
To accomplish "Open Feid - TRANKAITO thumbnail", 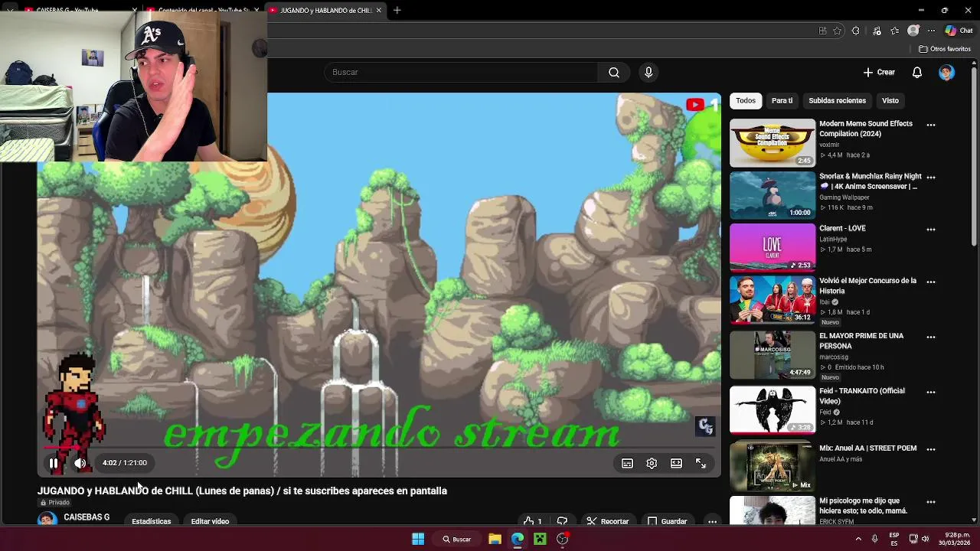I will point(773,409).
